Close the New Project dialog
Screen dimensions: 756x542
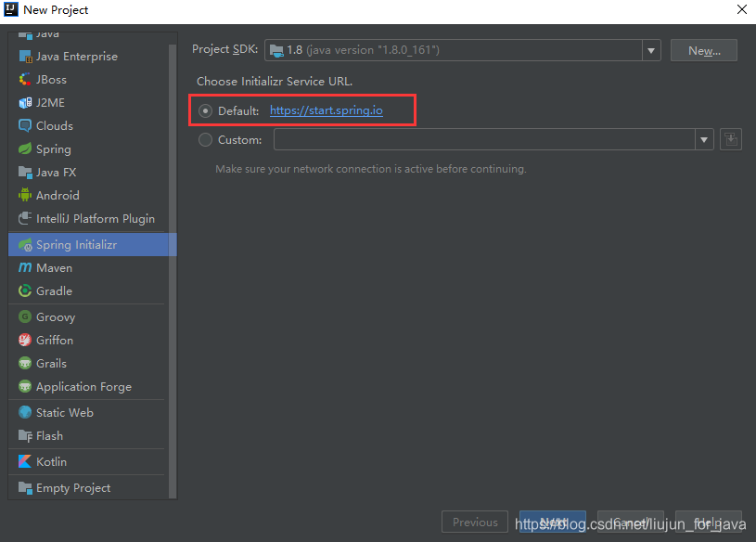[742, 9]
